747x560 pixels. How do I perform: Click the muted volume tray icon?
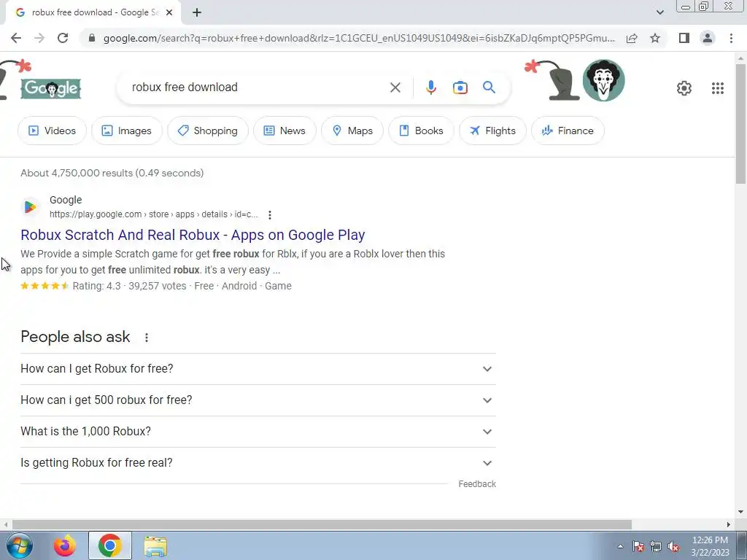tap(673, 547)
